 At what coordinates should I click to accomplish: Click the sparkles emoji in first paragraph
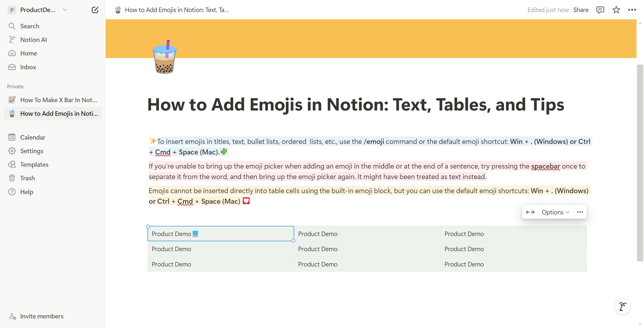[x=153, y=141]
